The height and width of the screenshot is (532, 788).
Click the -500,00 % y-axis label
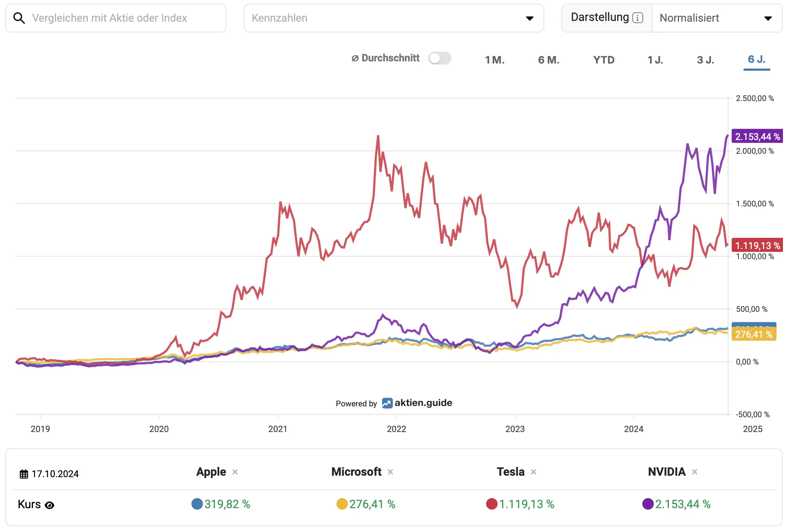click(753, 414)
